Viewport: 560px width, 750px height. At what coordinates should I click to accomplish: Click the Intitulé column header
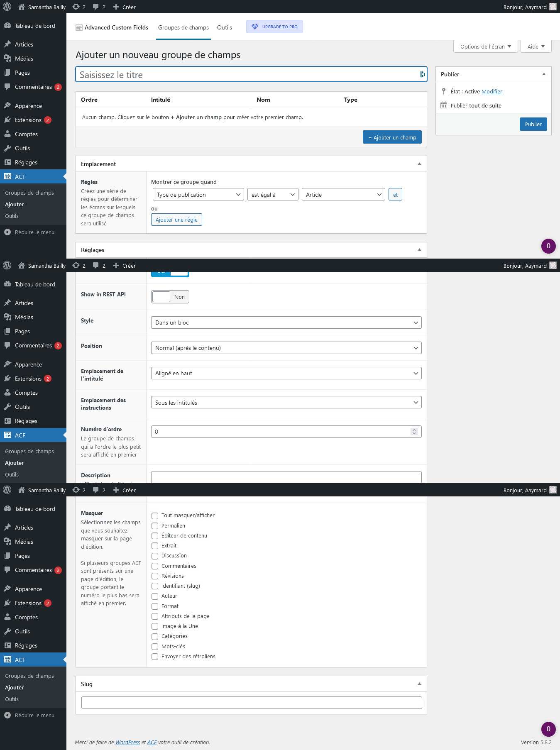161,100
